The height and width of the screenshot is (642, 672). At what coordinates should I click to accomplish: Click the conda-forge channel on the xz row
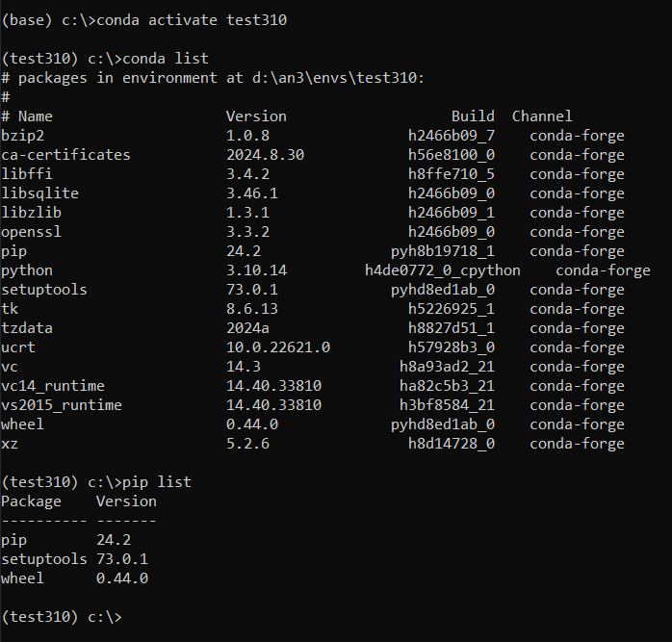pyautogui.click(x=577, y=444)
